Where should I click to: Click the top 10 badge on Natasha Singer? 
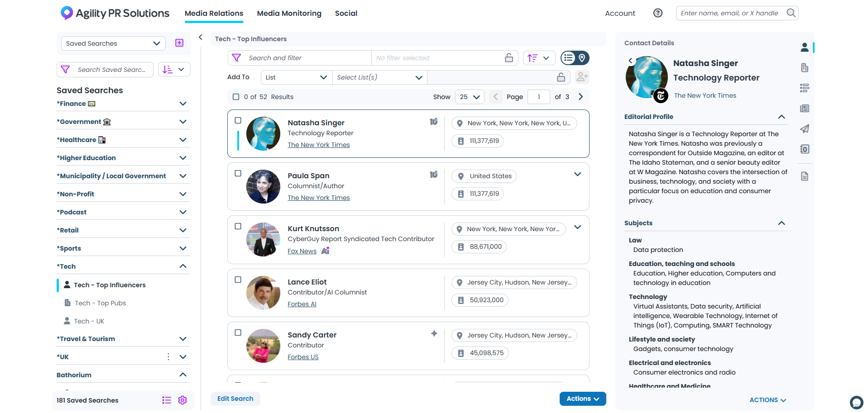(x=434, y=121)
